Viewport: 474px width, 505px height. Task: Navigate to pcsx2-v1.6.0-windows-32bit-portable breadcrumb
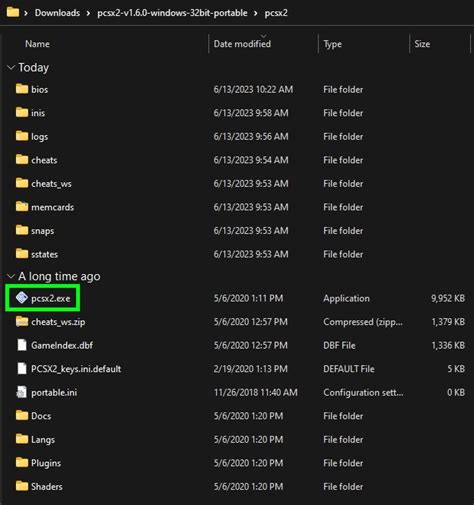(x=172, y=13)
